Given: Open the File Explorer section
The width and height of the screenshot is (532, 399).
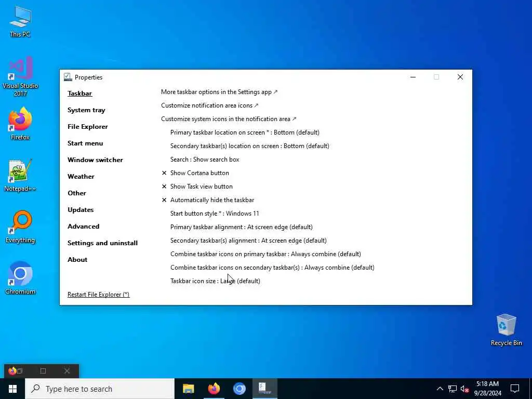Looking at the screenshot, I should pos(87,127).
